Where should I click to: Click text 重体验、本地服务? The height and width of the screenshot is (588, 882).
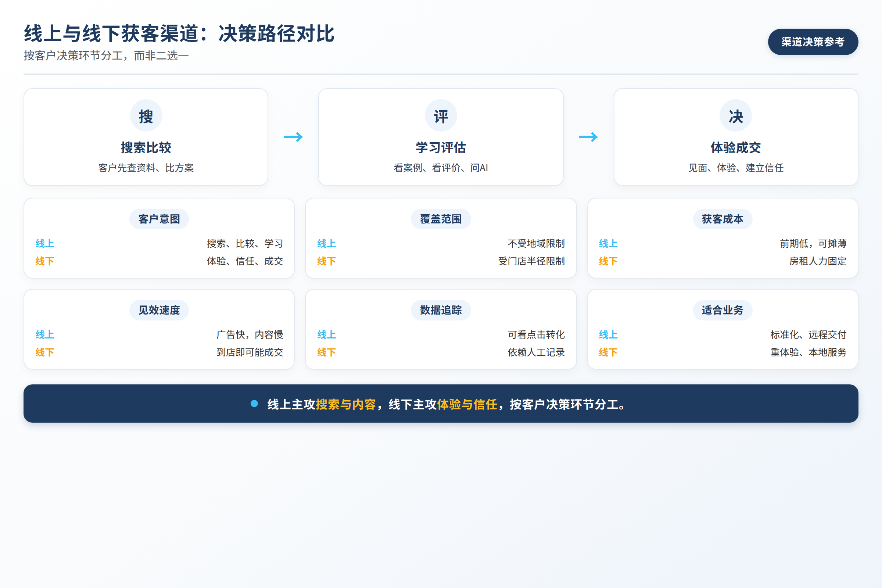click(x=808, y=352)
